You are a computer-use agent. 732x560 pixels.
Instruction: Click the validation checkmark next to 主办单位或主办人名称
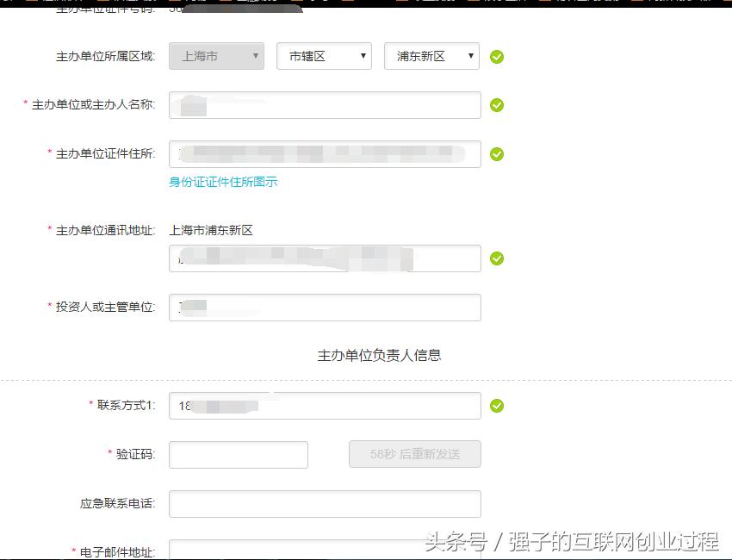(x=497, y=104)
